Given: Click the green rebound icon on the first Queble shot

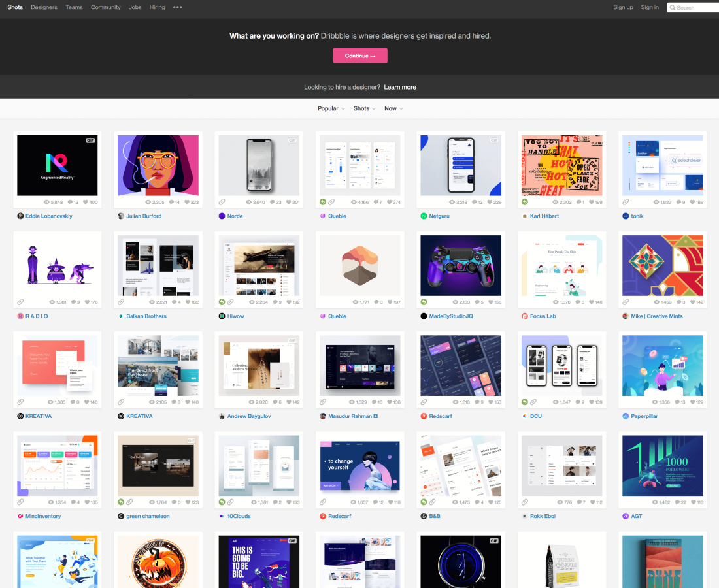Looking at the screenshot, I should point(323,202).
